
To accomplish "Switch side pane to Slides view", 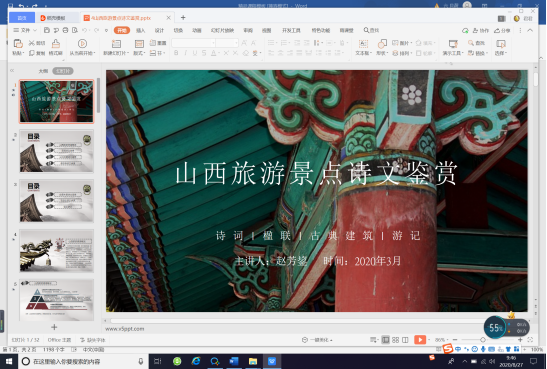I will [63, 71].
